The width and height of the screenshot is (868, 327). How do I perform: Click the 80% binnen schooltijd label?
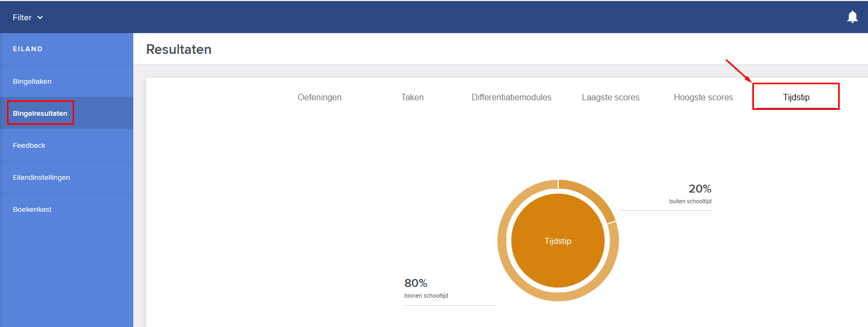(x=426, y=289)
